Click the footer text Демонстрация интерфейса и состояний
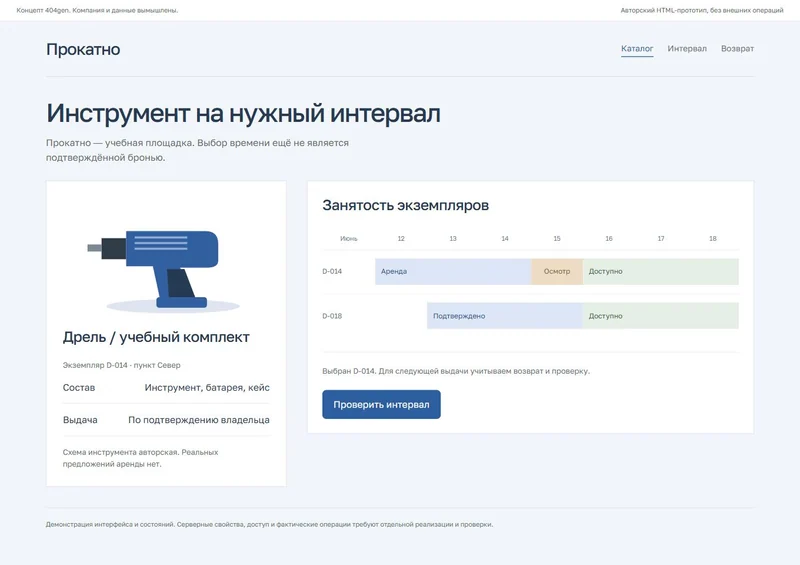The image size is (800, 565). coord(269,524)
